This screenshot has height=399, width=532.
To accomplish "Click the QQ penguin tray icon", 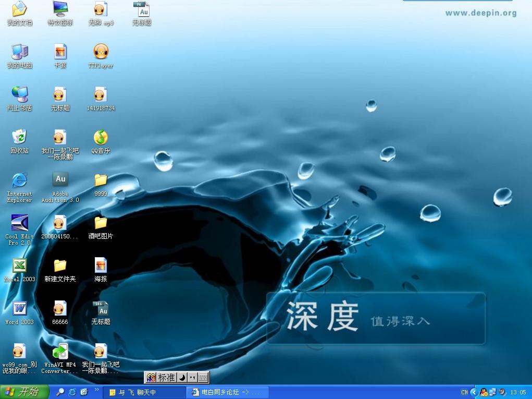I will tap(484, 392).
